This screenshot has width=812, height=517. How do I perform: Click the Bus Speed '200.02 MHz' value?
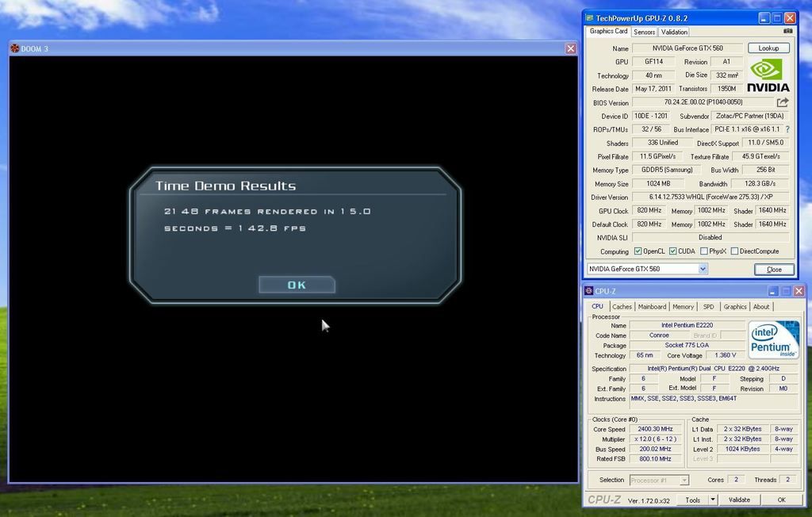point(654,449)
